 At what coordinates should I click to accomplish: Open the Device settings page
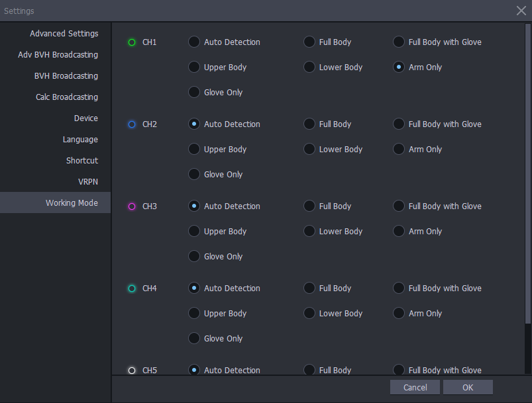pyautogui.click(x=85, y=118)
